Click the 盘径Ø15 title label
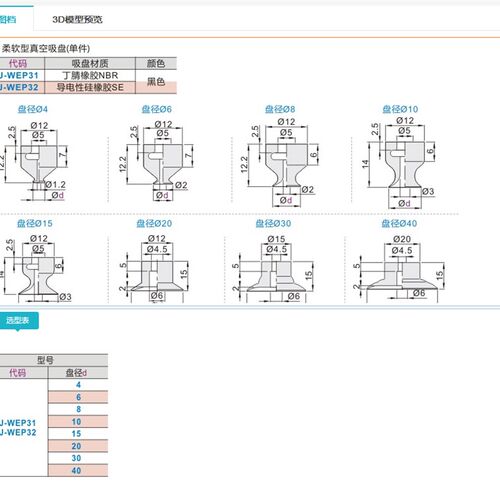The height and width of the screenshot is (500, 500). [x=35, y=223]
